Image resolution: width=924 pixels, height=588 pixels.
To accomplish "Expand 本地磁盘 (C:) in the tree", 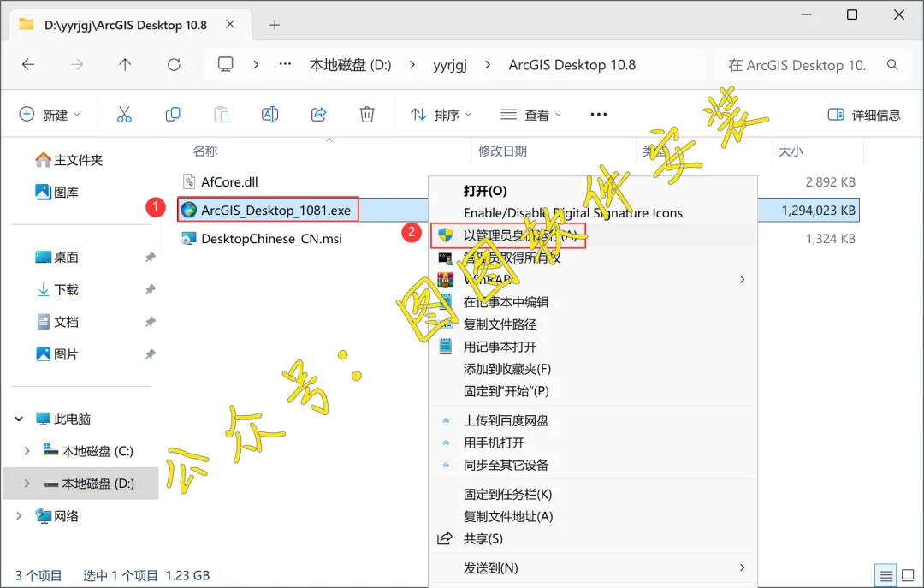I will tap(27, 451).
